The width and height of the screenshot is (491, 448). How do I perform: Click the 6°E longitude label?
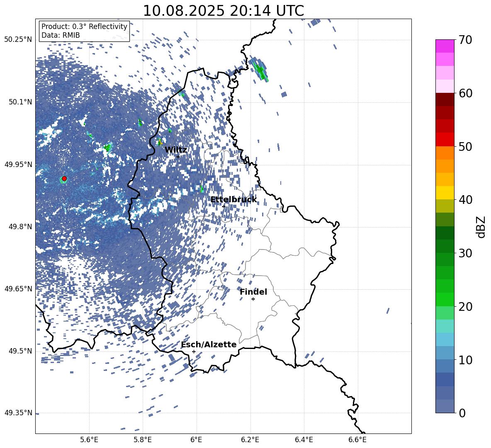(x=196, y=440)
